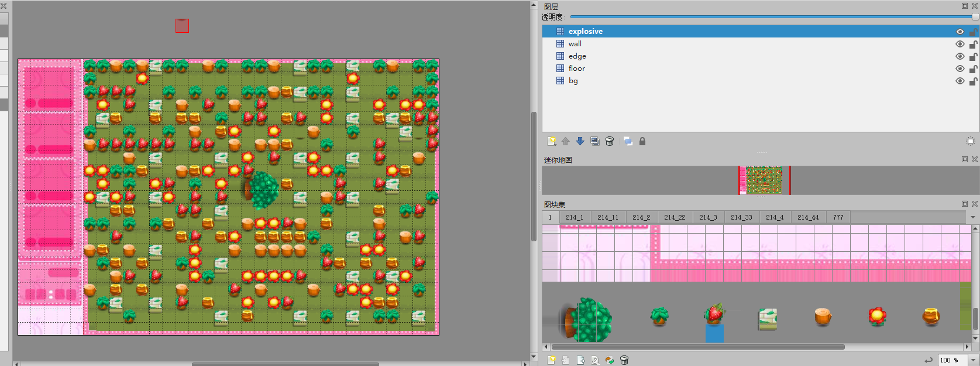Switch to tileset tab 214_4
The width and height of the screenshot is (980, 366).
point(775,217)
